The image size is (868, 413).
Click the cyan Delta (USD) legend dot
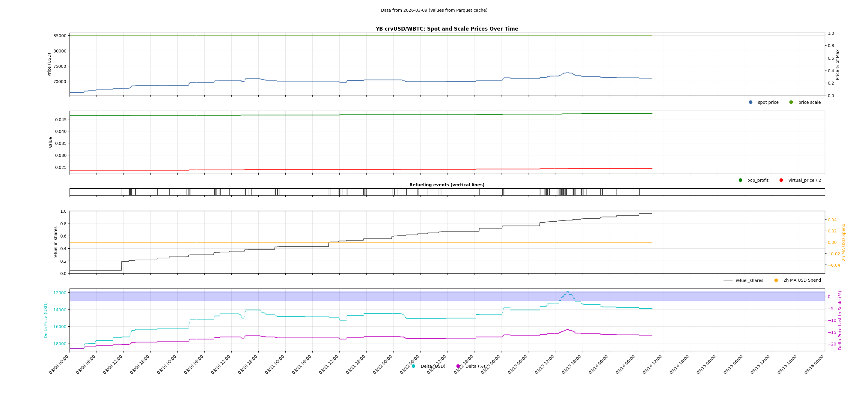point(413,366)
